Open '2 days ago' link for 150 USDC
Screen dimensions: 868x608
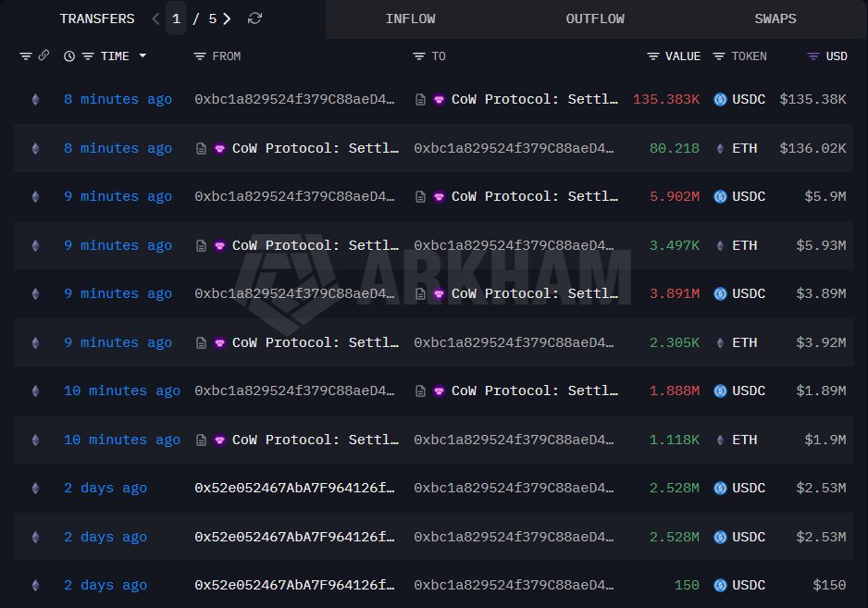(x=105, y=585)
